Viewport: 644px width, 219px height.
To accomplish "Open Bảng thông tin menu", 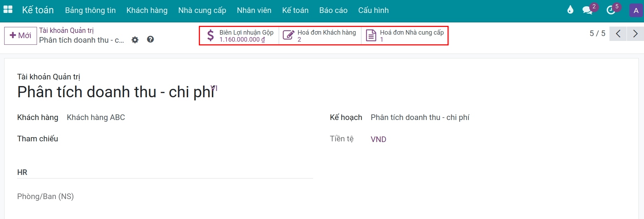I will click(90, 10).
